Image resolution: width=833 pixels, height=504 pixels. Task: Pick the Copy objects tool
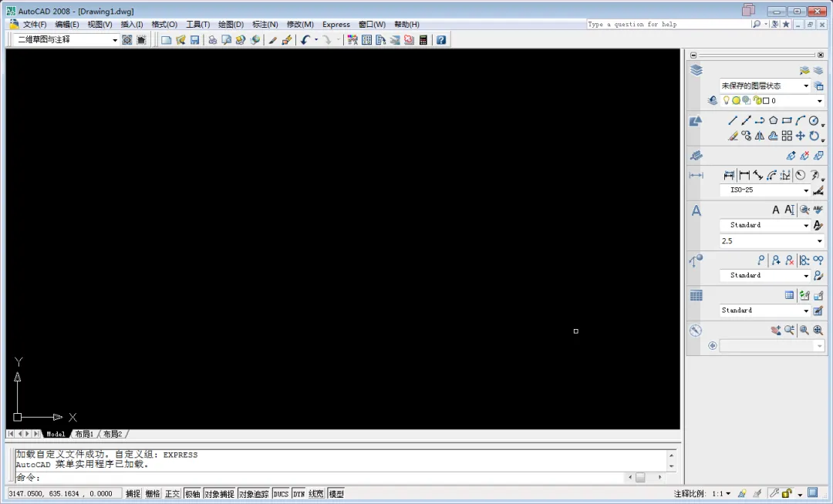747,136
